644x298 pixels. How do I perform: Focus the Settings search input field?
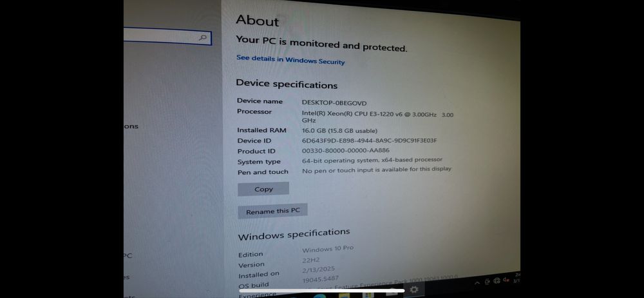(167, 36)
